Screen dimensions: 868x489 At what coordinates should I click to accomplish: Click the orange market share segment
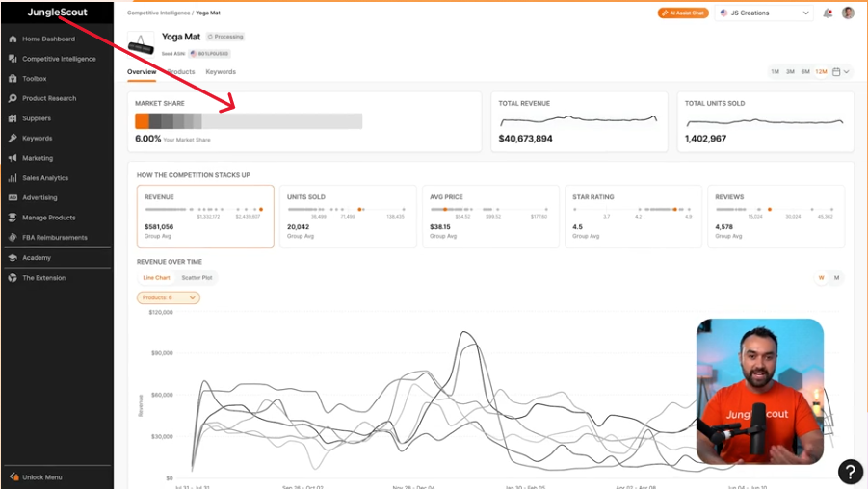coord(142,121)
